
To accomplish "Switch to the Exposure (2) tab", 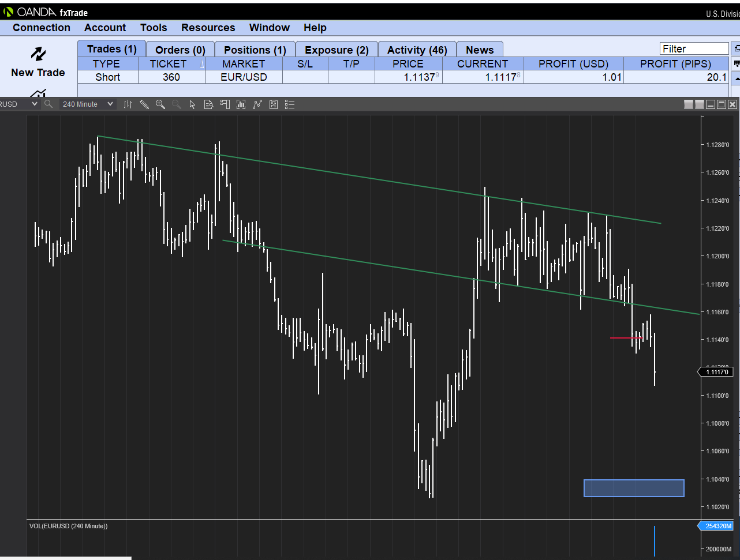I will tap(337, 50).
